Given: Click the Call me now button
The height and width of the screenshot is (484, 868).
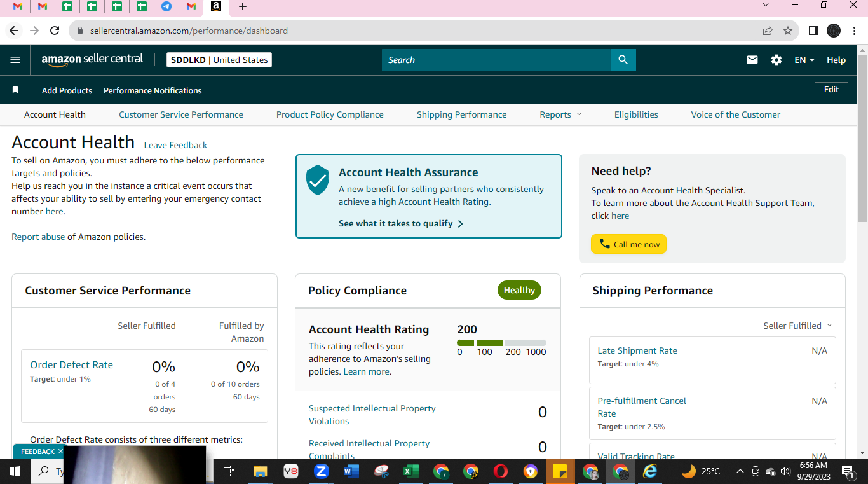Looking at the screenshot, I should 628,244.
